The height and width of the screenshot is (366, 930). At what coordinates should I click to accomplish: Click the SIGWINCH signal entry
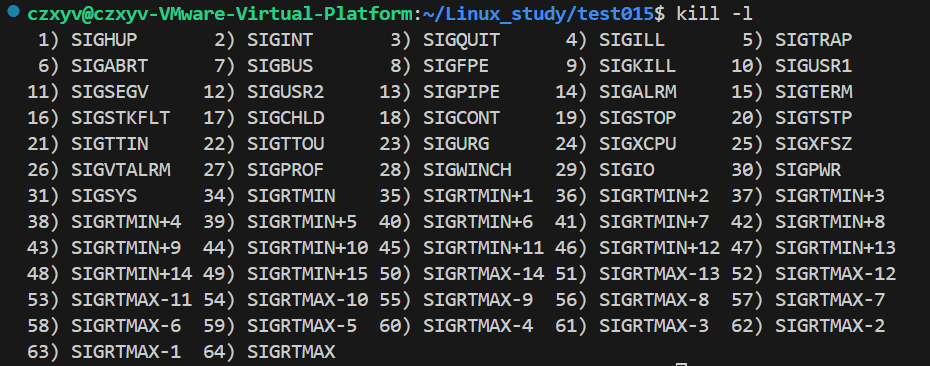[467, 170]
